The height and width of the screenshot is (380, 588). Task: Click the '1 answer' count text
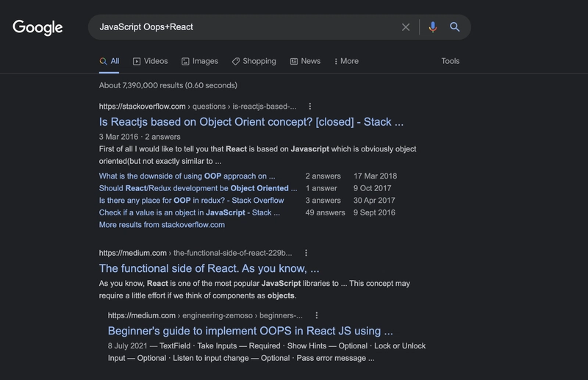(x=321, y=188)
